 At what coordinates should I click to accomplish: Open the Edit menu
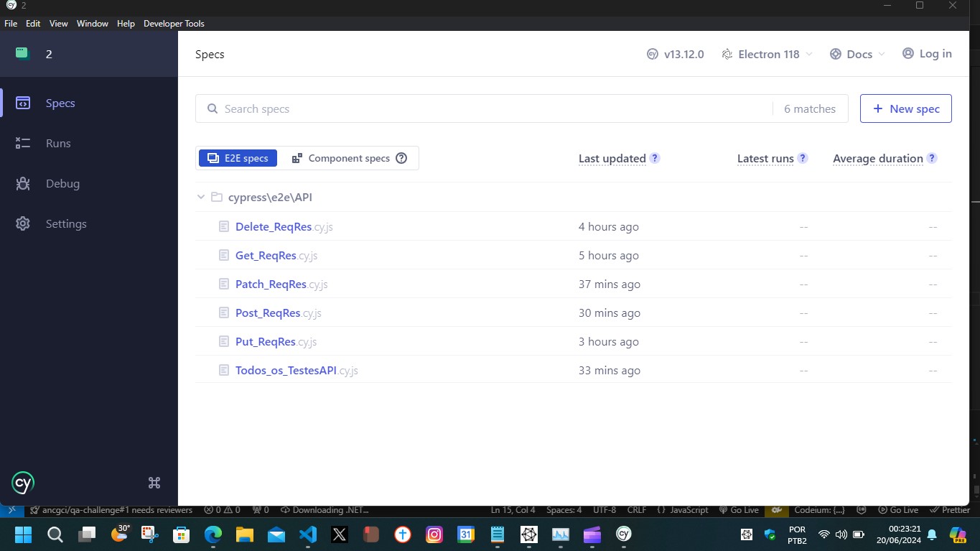coord(33,23)
